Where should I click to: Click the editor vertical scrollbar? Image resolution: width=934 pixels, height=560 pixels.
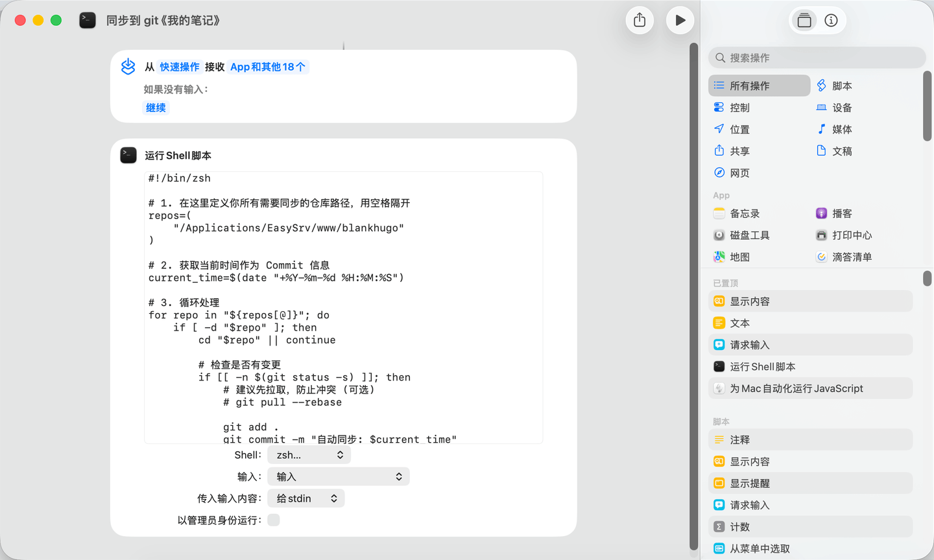click(693, 292)
